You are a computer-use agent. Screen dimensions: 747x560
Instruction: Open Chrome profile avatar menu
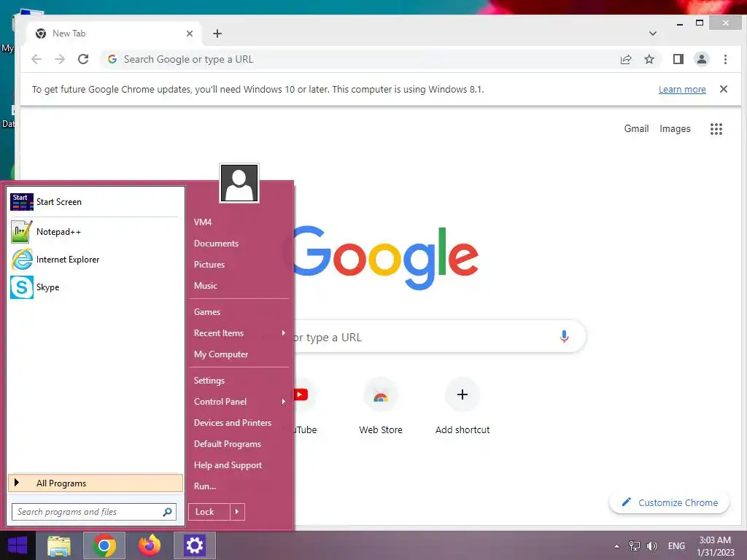pyautogui.click(x=702, y=59)
